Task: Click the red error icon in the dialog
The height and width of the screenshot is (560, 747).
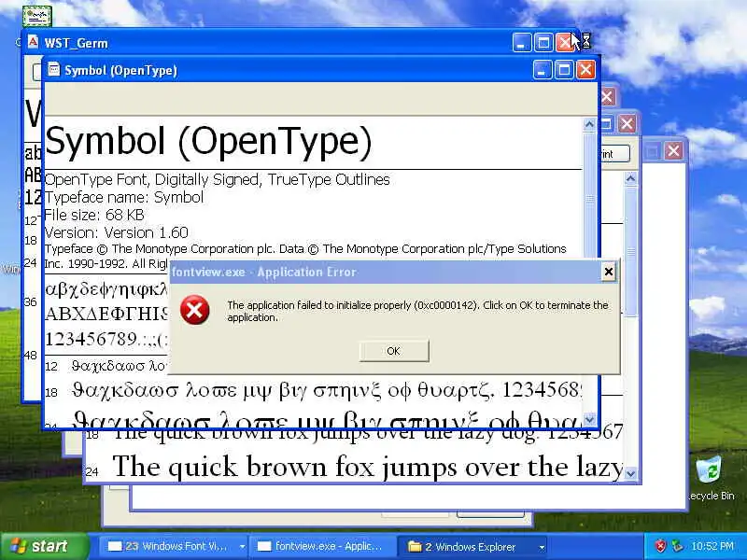Action: tap(194, 310)
